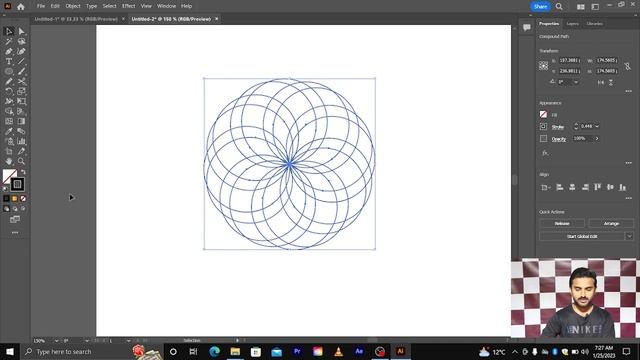Flip the selection vertically
640x360 pixels.
pyautogui.click(x=611, y=82)
